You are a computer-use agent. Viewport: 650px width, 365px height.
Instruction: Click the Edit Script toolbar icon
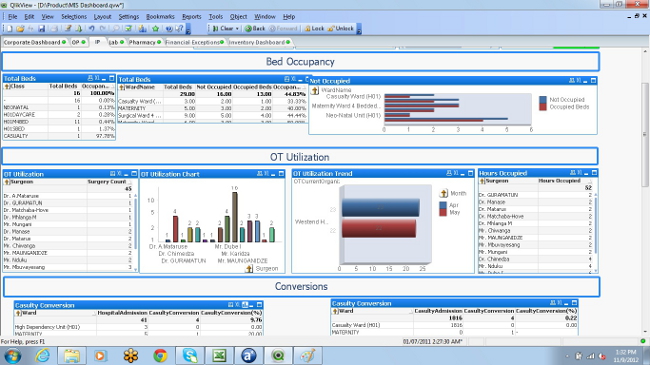tap(68, 29)
